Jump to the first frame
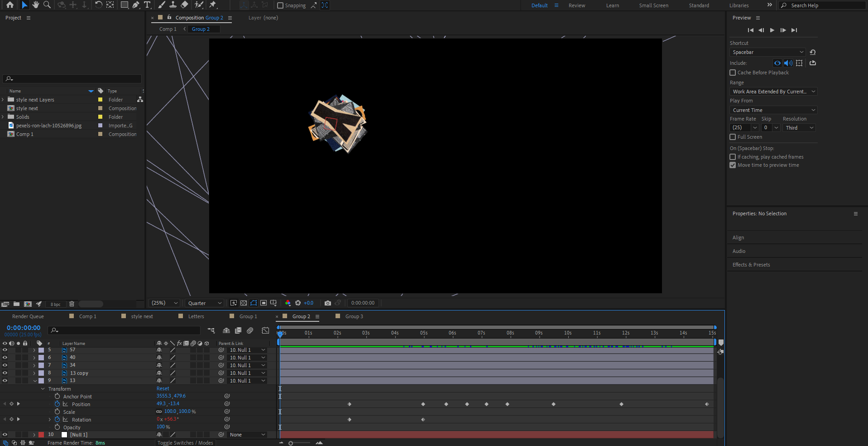Image resolution: width=868 pixels, height=446 pixels. (x=750, y=30)
